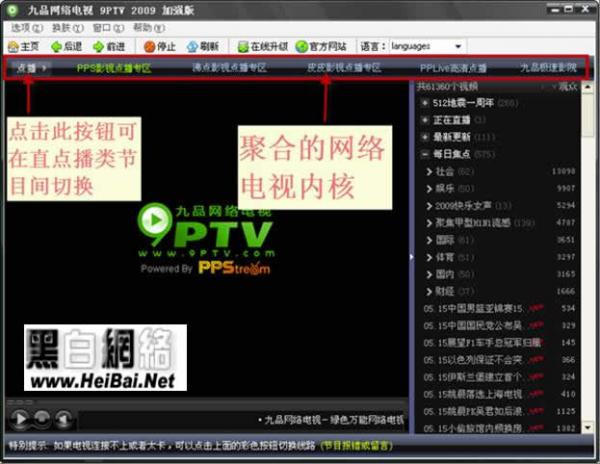Open the 官方网站 official website

(x=321, y=47)
